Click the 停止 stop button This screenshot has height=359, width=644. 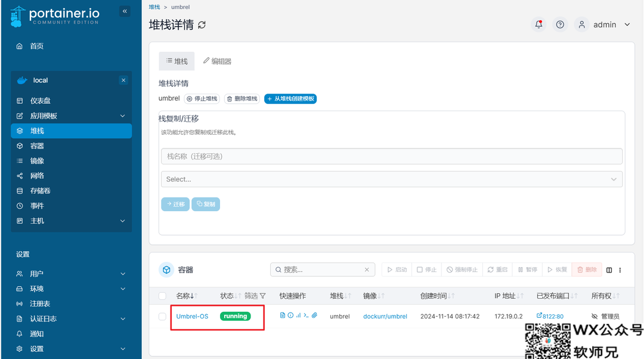coord(427,270)
